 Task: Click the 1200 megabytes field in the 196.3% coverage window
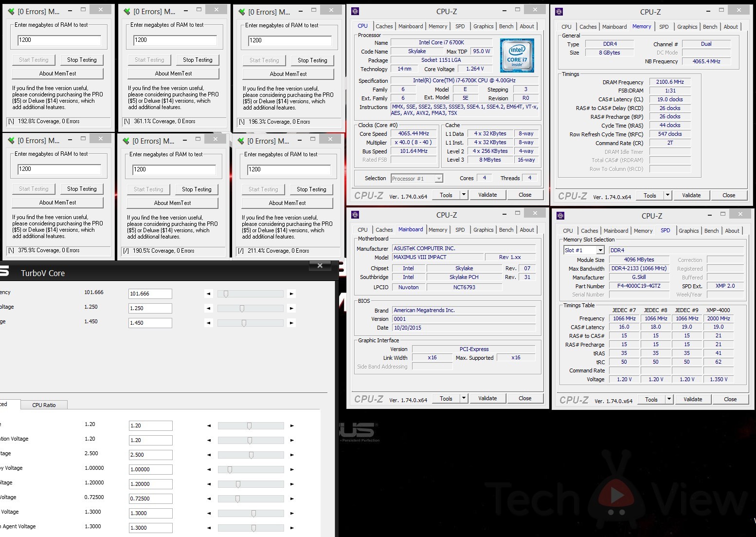(x=289, y=40)
